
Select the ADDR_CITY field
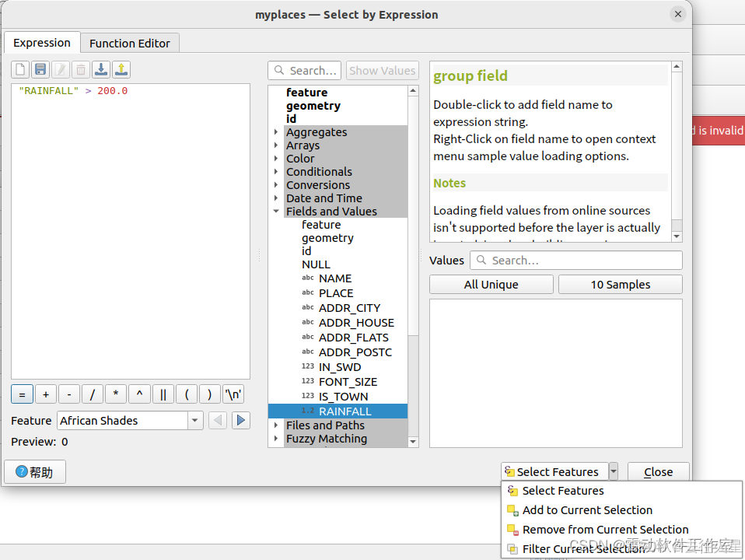tap(350, 307)
